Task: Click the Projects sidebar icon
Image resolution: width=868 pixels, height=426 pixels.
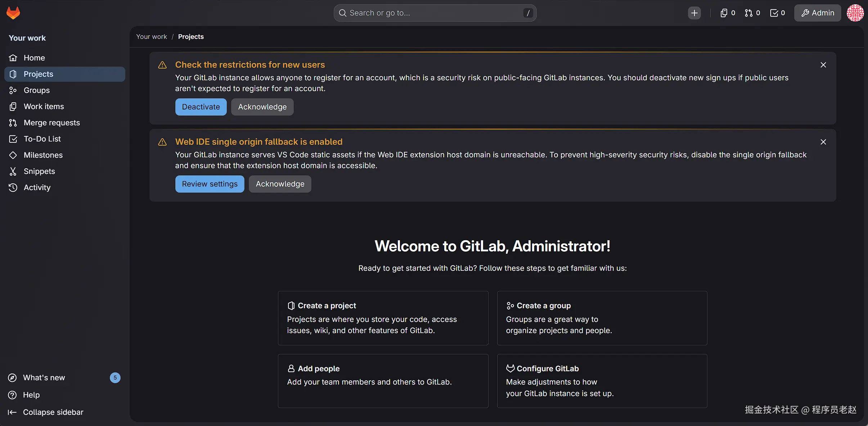Action: pos(13,74)
